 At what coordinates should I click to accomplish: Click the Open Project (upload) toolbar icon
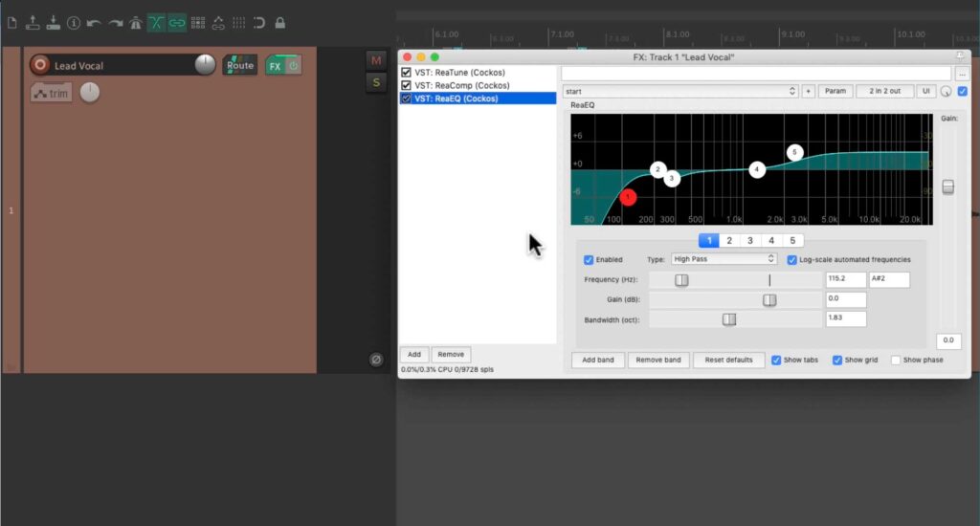[x=33, y=23]
